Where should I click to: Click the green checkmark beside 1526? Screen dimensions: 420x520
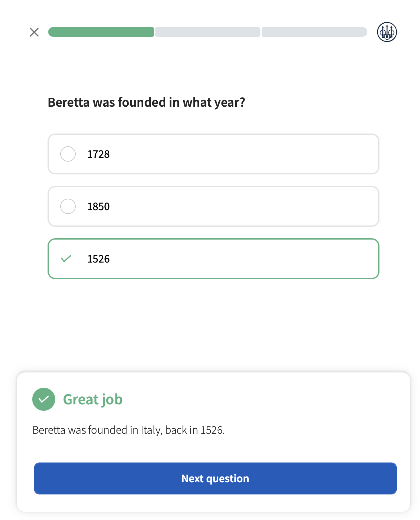pos(66,258)
